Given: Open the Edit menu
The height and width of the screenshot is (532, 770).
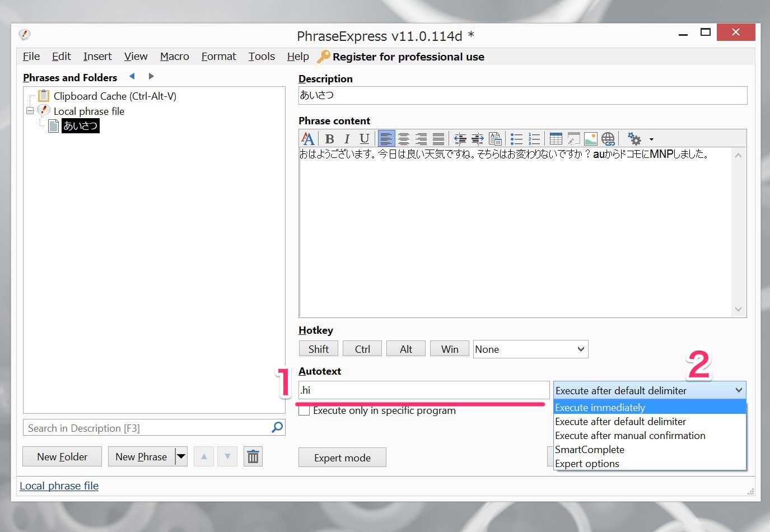Looking at the screenshot, I should (x=62, y=57).
